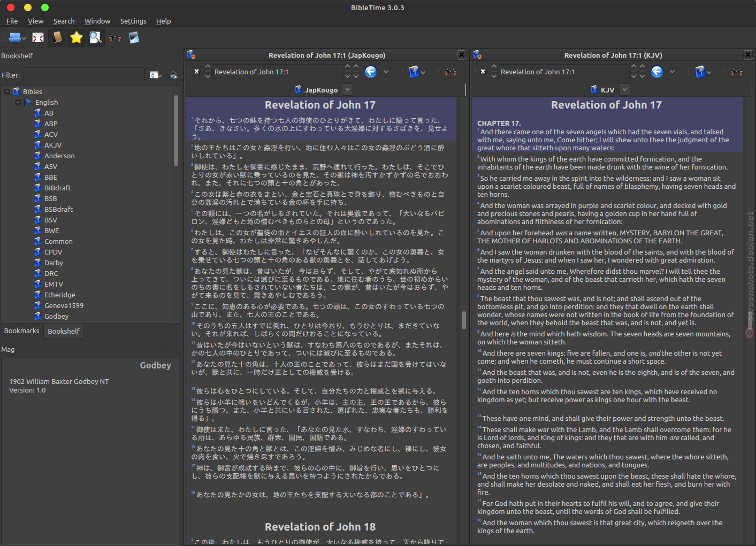
Task: Click KJV window reference field
Action: (x=563, y=72)
